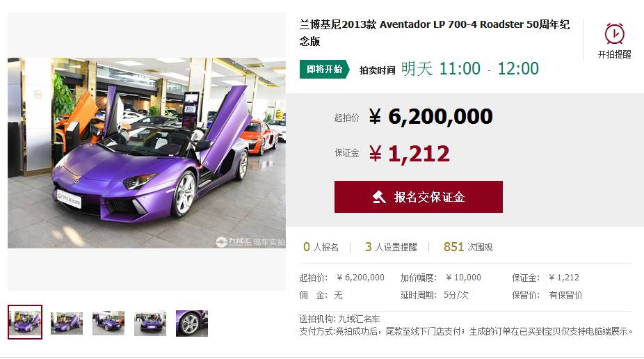Image resolution: width=644 pixels, height=359 pixels.
Task: Click the 九域汇名车 auction house name
Action: point(359,319)
